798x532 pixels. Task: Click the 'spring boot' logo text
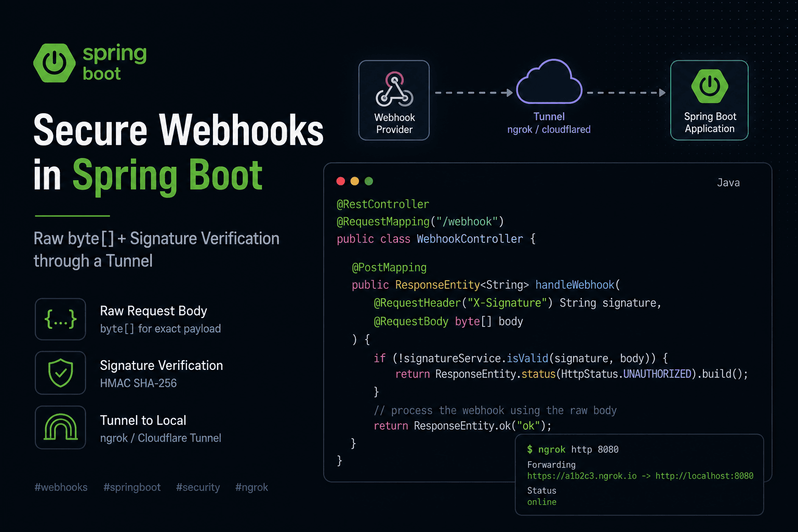pos(115,63)
